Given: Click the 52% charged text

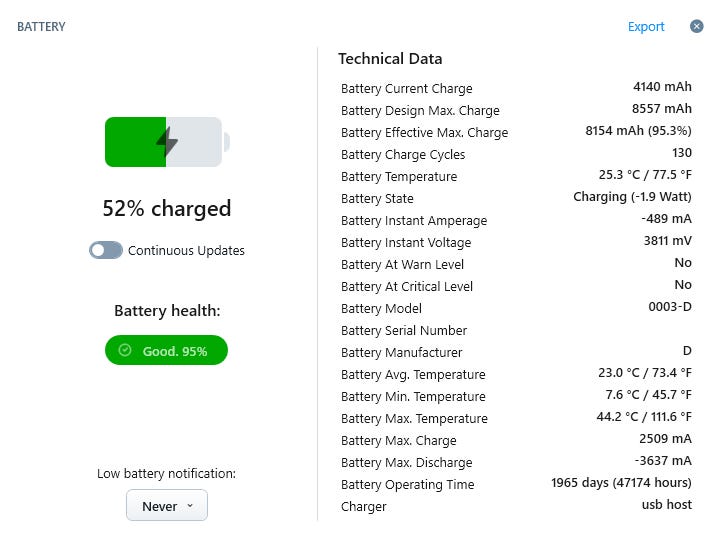Looking at the screenshot, I should (167, 208).
